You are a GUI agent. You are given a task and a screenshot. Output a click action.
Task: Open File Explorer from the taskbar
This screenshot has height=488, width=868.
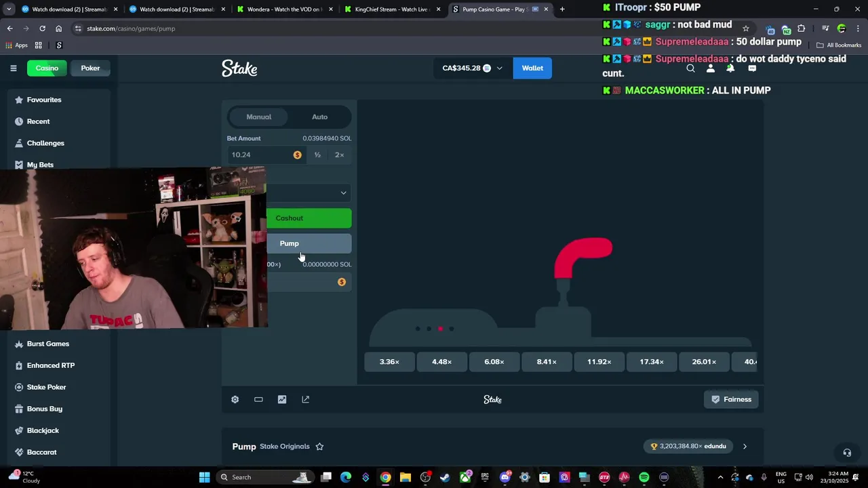pyautogui.click(x=405, y=477)
